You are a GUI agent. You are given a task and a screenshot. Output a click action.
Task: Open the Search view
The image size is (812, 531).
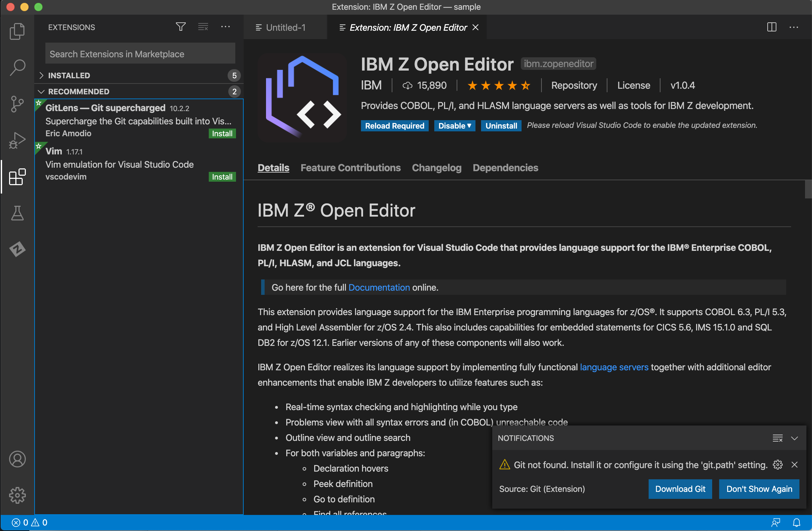(x=17, y=67)
